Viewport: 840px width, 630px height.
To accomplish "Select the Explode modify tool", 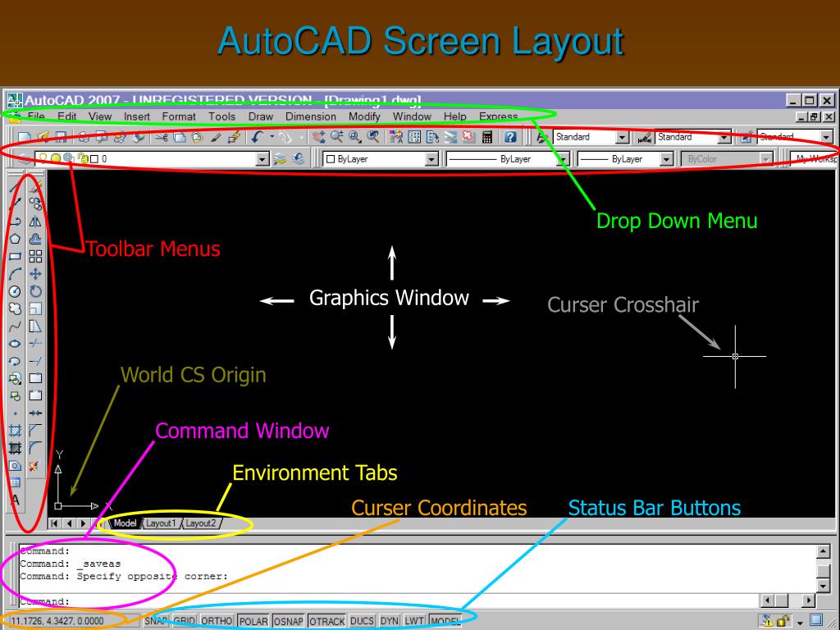I will point(35,466).
